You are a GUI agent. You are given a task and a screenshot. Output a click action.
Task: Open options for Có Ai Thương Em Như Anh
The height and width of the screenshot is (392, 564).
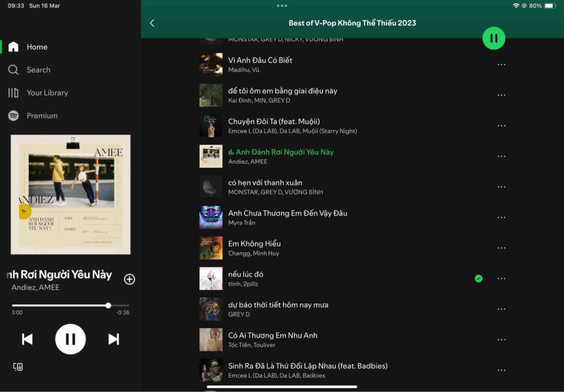[501, 340]
